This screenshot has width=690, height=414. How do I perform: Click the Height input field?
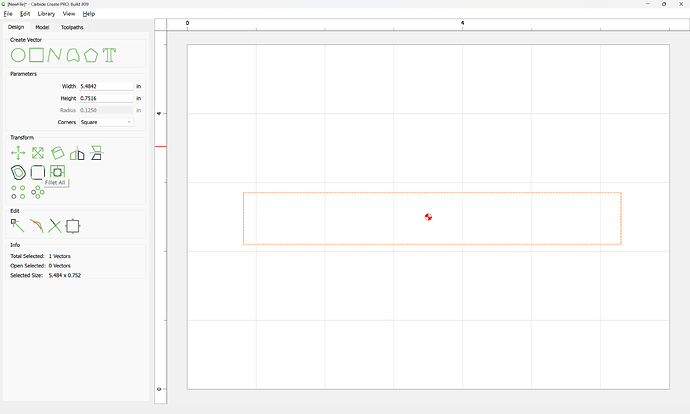click(105, 98)
